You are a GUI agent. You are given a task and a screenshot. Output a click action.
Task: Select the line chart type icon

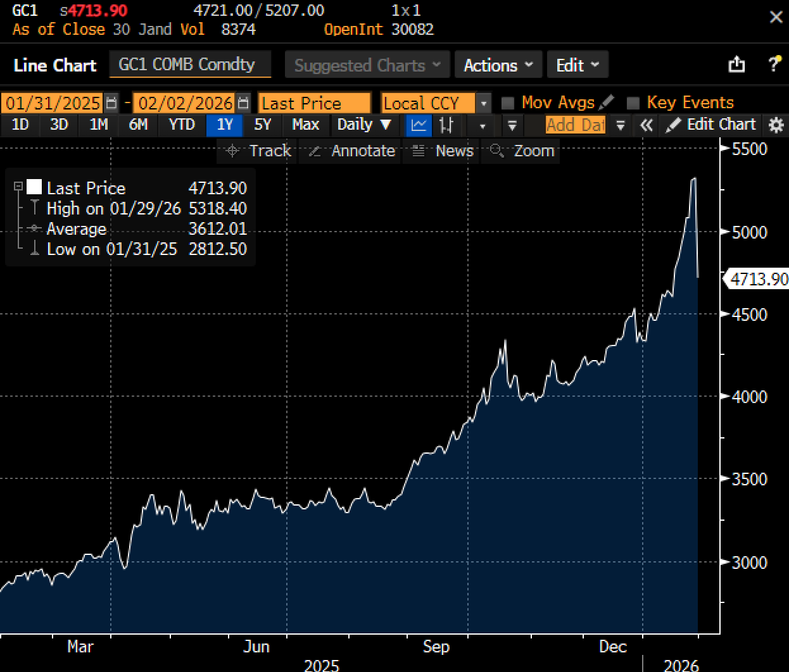(x=419, y=125)
